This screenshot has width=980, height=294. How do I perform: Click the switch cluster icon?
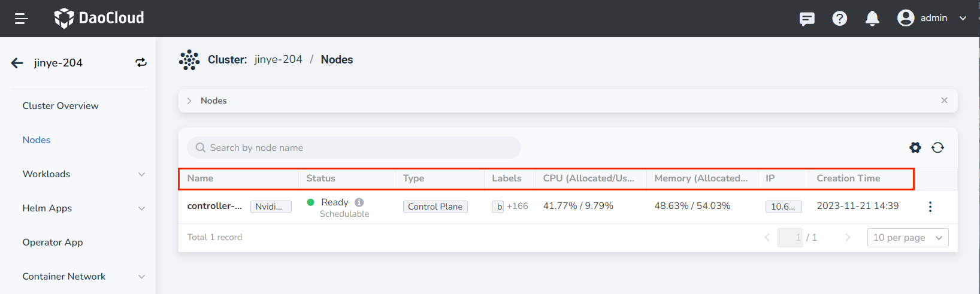[141, 63]
